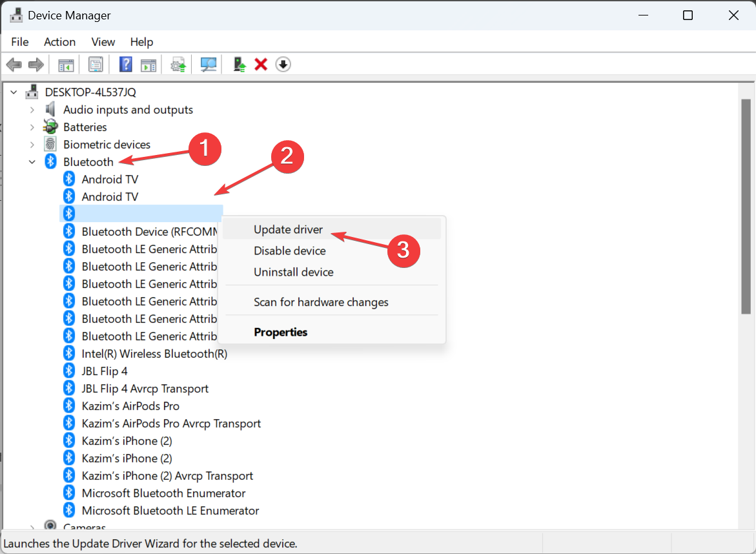Viewport: 756px width, 554px height.
Task: Select the Bluetooth category label
Action: [x=88, y=161]
